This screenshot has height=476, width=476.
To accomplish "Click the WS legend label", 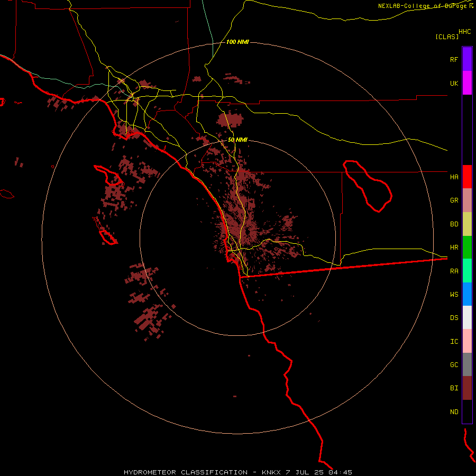I will (x=454, y=294).
